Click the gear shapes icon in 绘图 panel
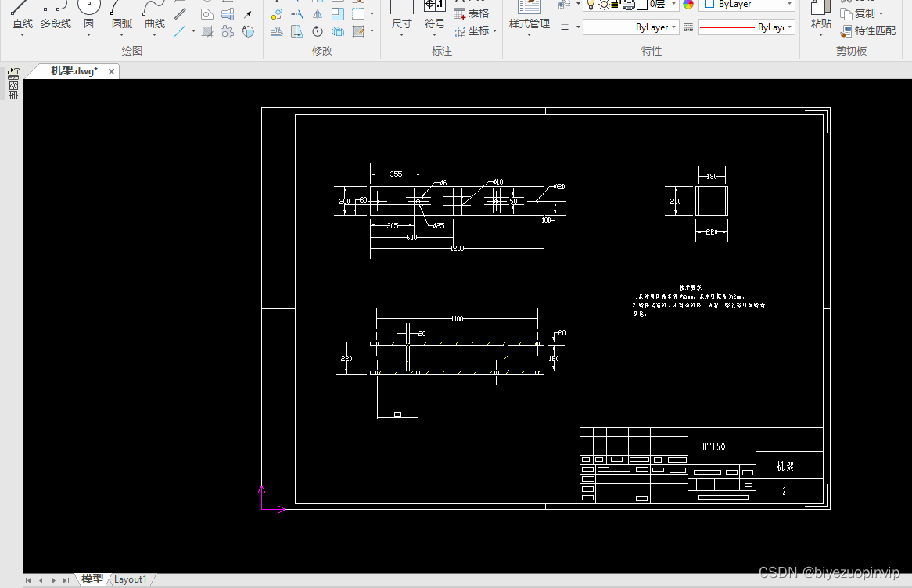Viewport: 912px width, 588px height. pyautogui.click(x=228, y=31)
